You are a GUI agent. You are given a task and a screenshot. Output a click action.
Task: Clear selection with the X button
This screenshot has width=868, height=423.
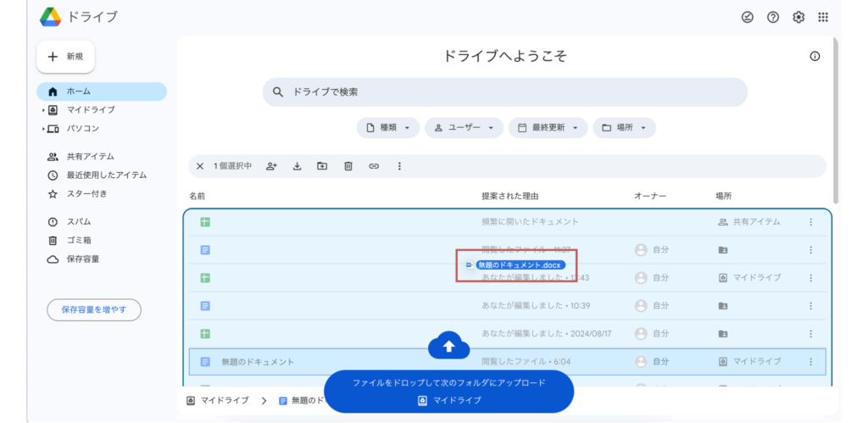pyautogui.click(x=200, y=166)
